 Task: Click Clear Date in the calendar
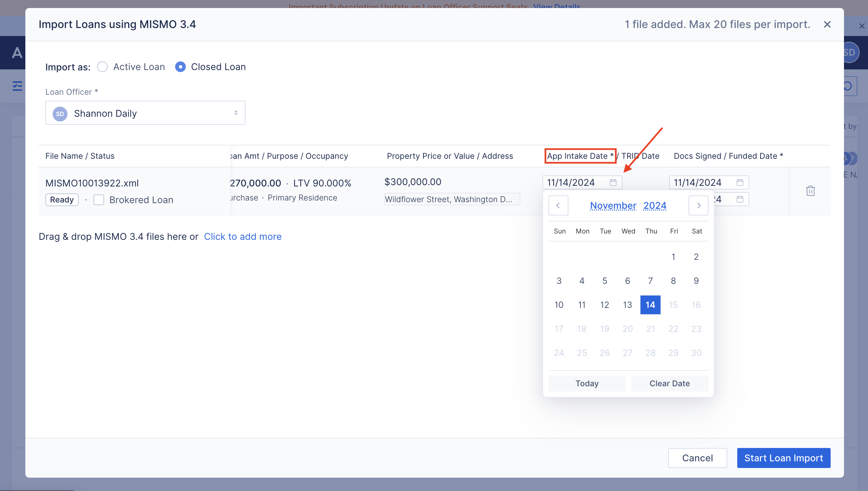[670, 383]
